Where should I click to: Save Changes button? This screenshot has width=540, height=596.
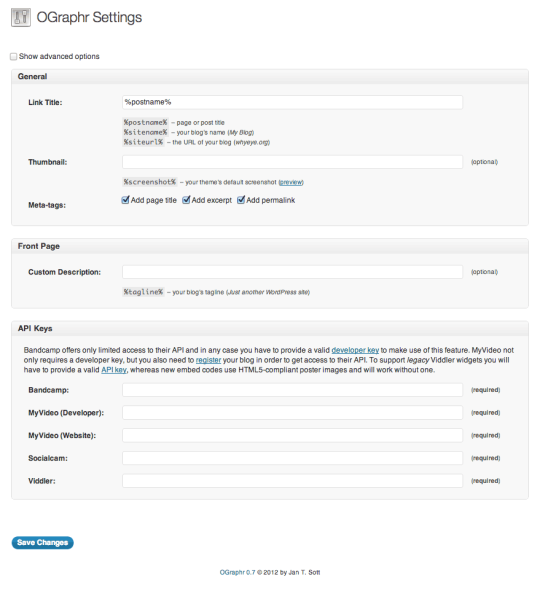point(43,542)
